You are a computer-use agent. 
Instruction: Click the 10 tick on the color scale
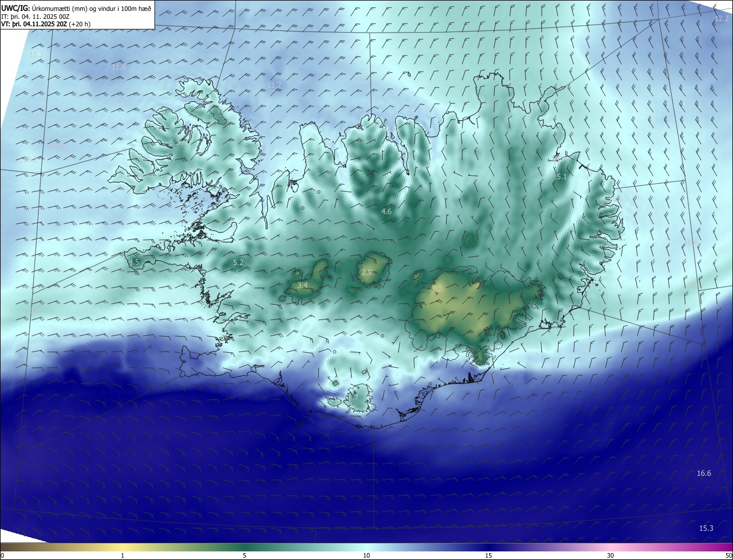[366, 556]
